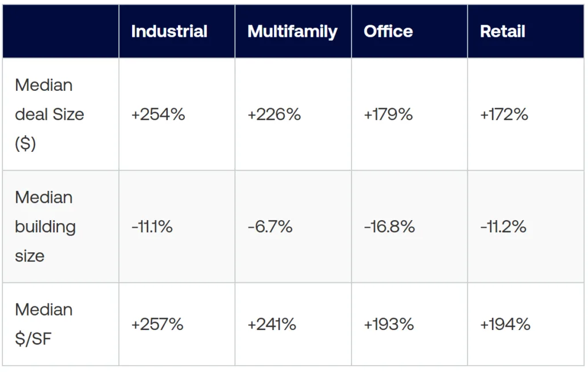Click the +257% Industrial $/SF cell
This screenshot has width=588, height=372.
(157, 324)
